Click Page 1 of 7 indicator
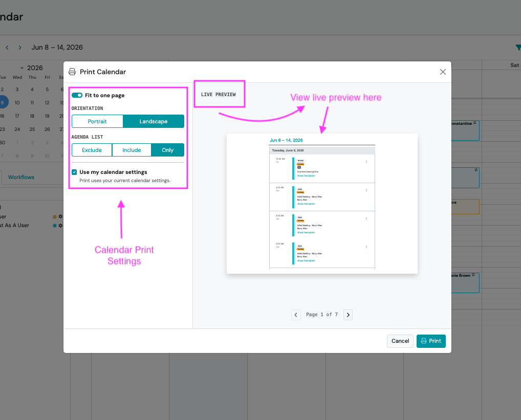 pyautogui.click(x=321, y=315)
